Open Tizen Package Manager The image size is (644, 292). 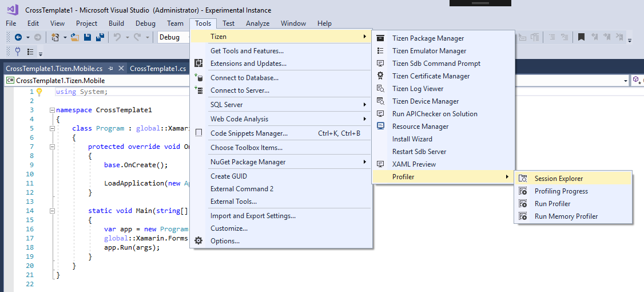(428, 38)
